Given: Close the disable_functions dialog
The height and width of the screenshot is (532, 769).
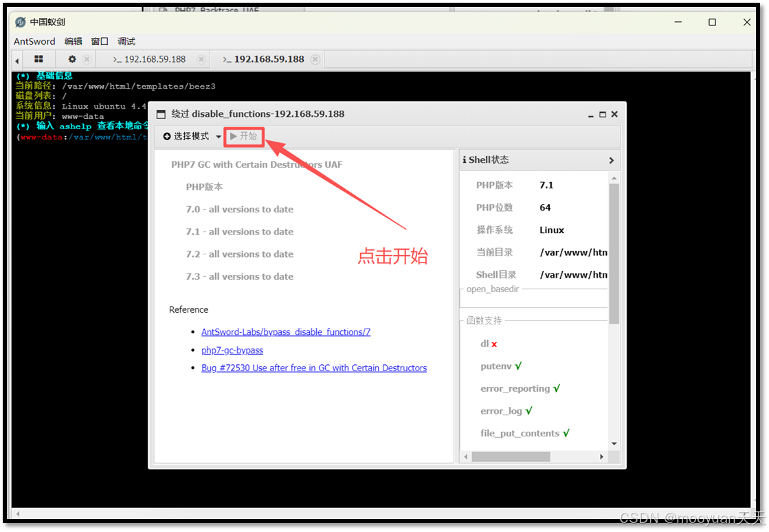Looking at the screenshot, I should tap(614, 114).
